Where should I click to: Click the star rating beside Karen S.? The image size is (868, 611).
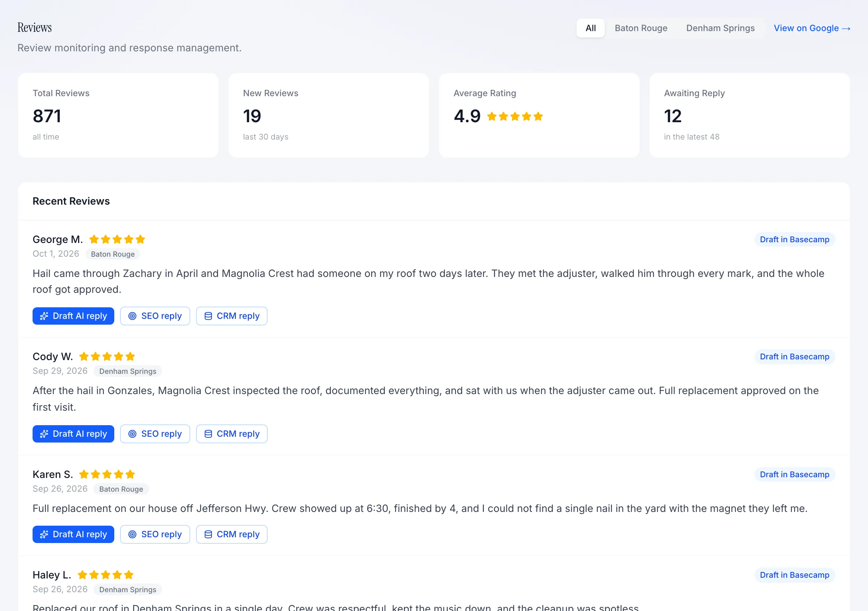click(x=107, y=475)
